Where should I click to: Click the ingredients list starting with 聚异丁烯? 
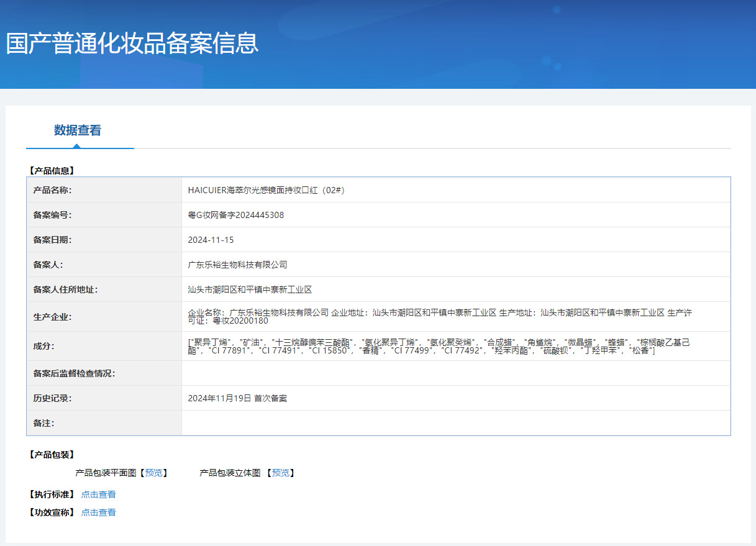[439, 346]
